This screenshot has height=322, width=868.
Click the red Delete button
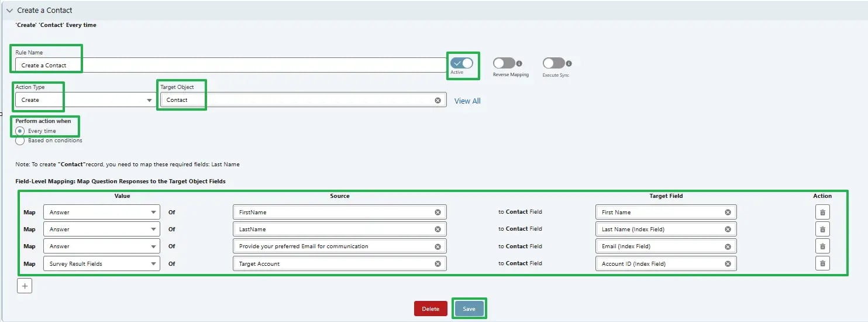point(430,309)
